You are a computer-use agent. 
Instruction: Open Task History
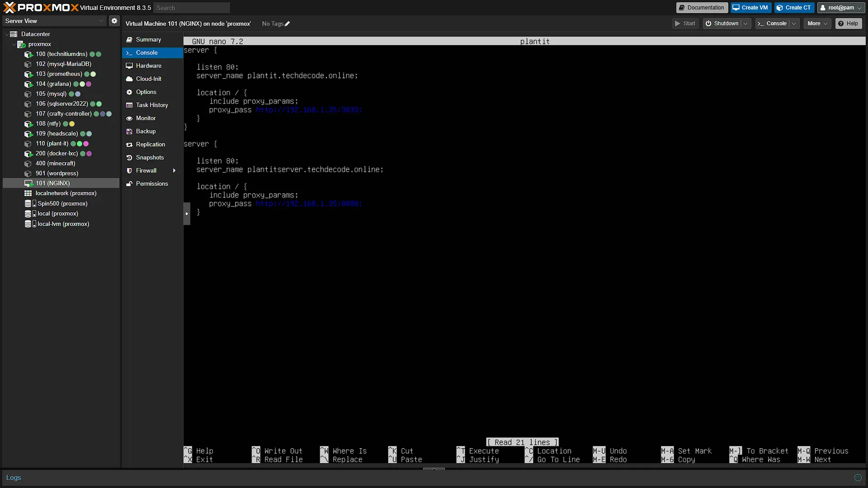pos(152,105)
